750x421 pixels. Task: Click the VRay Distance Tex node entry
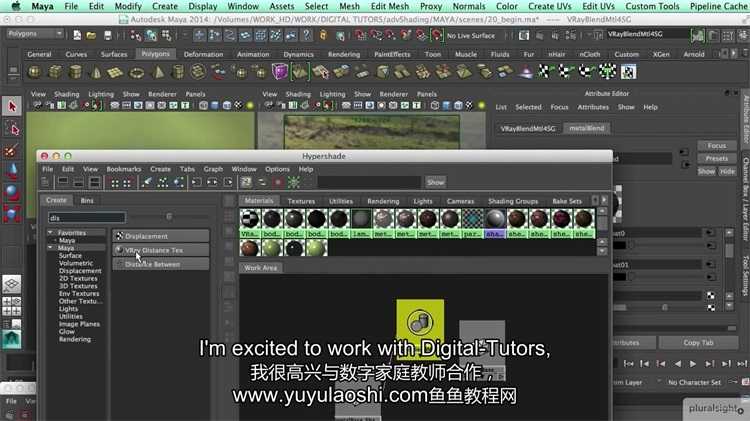tap(161, 250)
